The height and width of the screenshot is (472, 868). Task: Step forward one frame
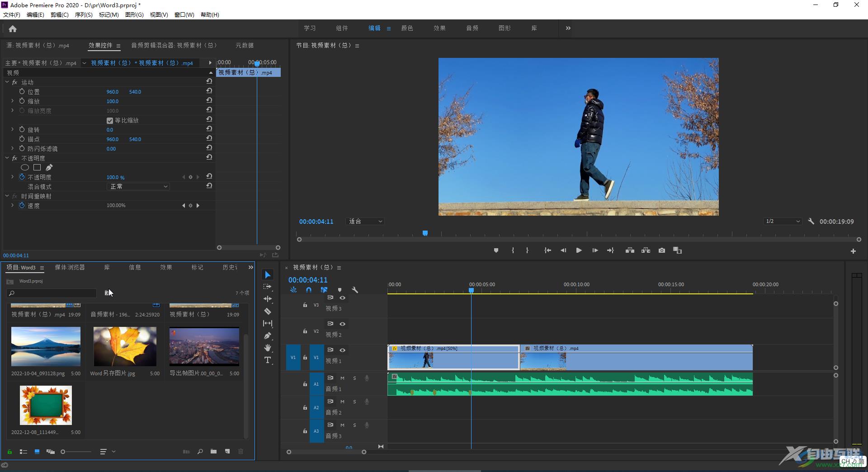[x=595, y=250]
